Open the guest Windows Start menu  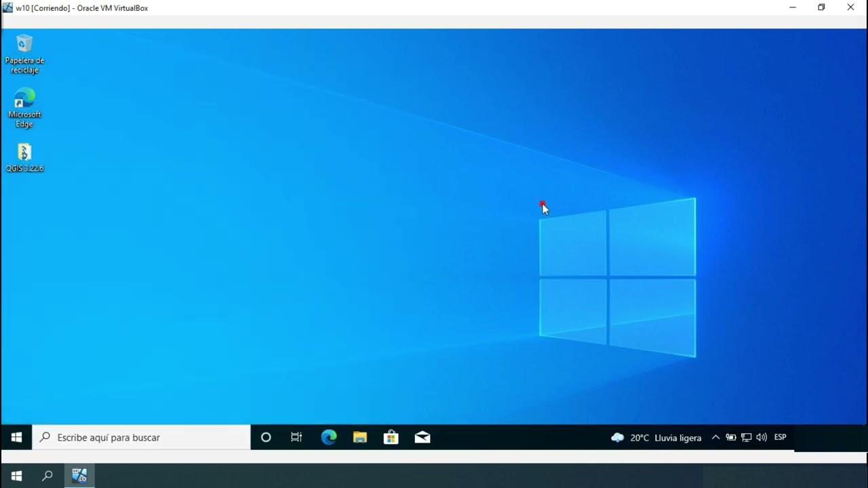[x=16, y=437]
